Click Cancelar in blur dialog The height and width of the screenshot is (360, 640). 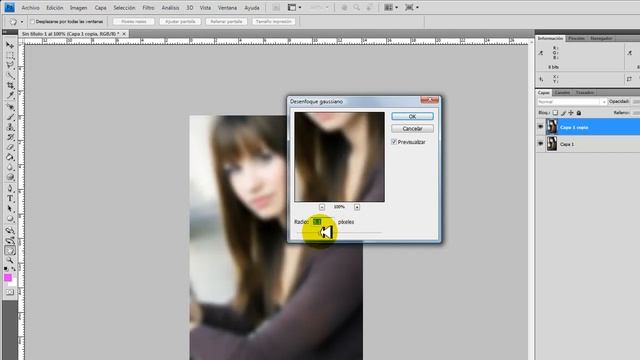coord(412,129)
